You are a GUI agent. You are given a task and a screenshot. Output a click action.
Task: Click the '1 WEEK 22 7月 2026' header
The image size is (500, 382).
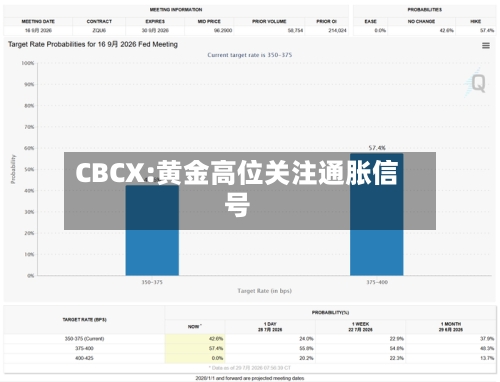(360, 327)
